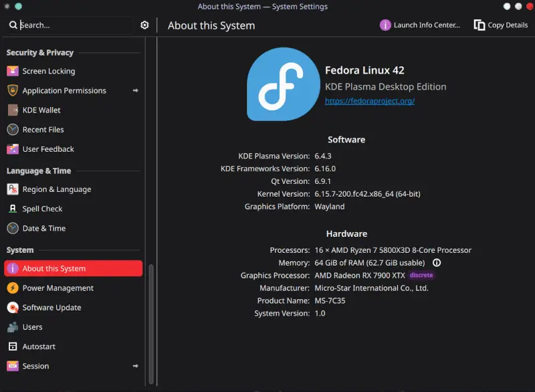Click the Kernel Version value text
The image size is (535, 392).
point(367,194)
